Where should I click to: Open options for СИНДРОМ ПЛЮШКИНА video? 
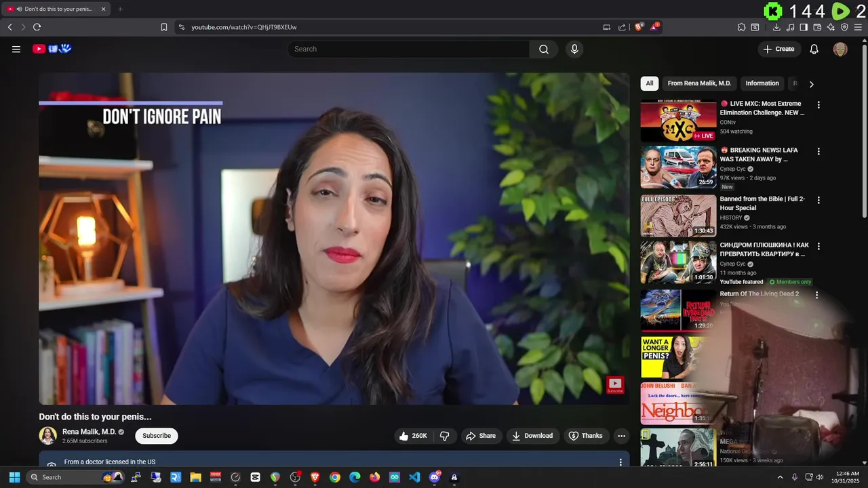(x=818, y=246)
